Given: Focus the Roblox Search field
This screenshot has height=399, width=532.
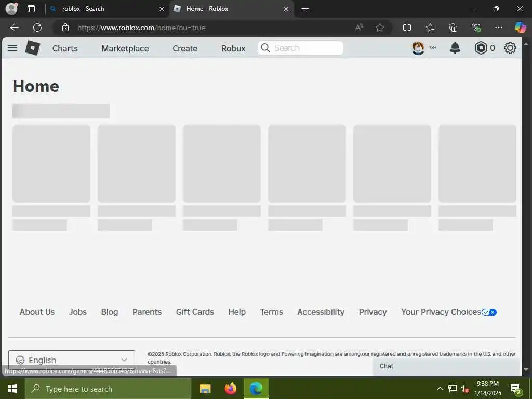Looking at the screenshot, I should point(300,48).
